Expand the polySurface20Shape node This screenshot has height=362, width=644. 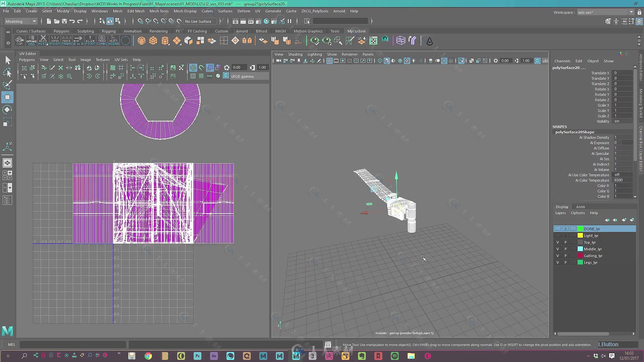(575, 132)
